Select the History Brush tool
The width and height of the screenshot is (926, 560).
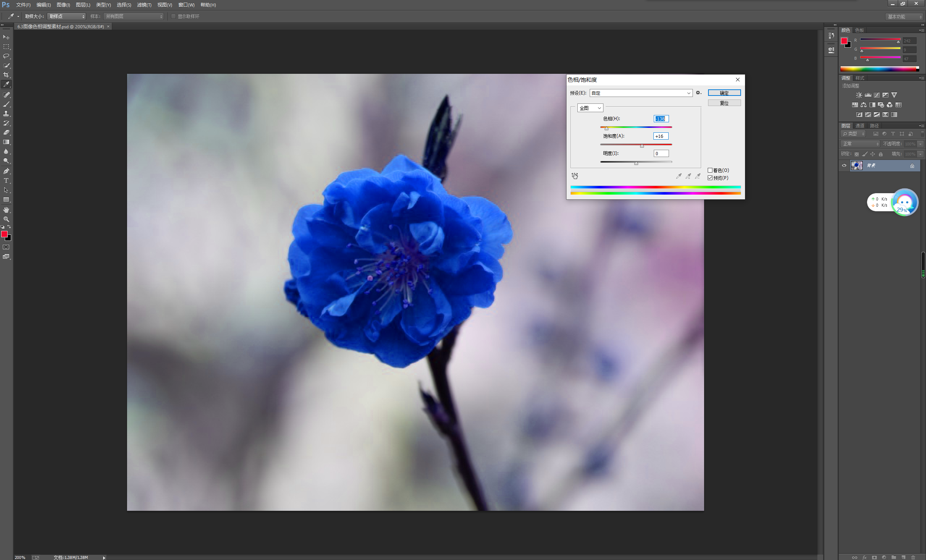tap(7, 123)
